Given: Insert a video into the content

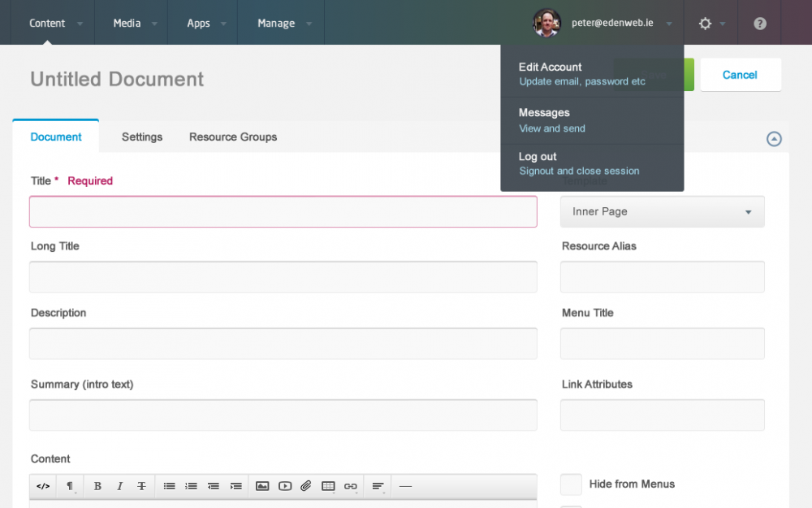Looking at the screenshot, I should click(285, 486).
